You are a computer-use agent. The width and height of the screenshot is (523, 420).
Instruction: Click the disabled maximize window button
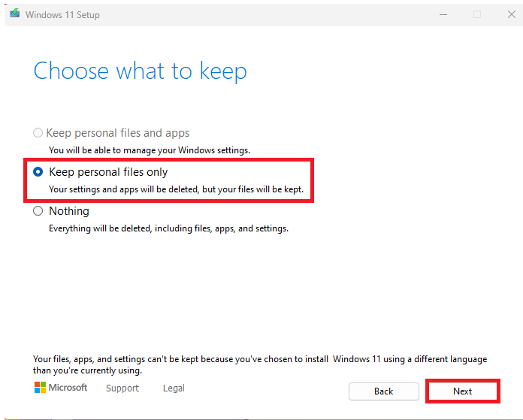[477, 14]
